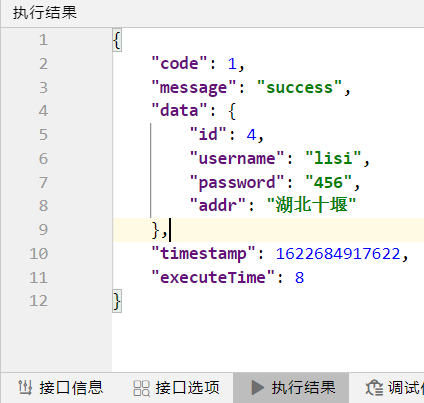424x403 pixels.
Task: Click line number 9 in the gutter
Action: pos(43,230)
